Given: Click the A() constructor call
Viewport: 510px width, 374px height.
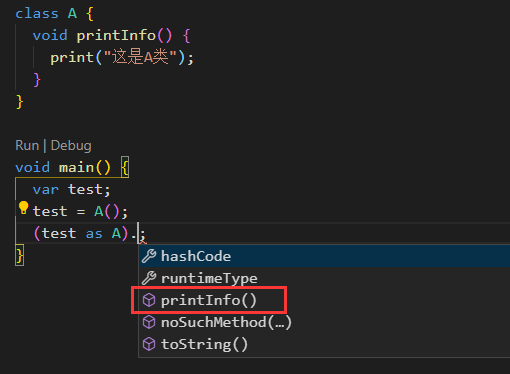Looking at the screenshot, I should [x=107, y=211].
